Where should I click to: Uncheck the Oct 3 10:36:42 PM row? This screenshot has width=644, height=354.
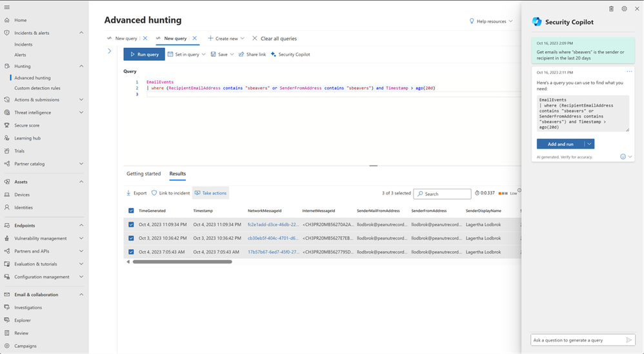tap(131, 238)
